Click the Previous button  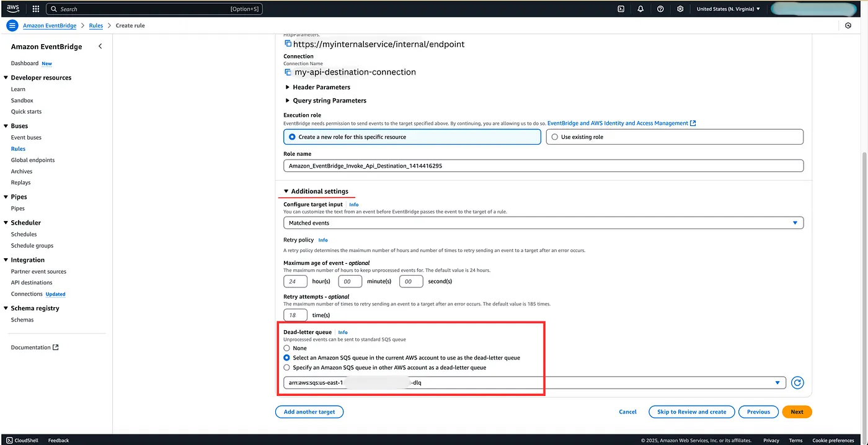758,411
